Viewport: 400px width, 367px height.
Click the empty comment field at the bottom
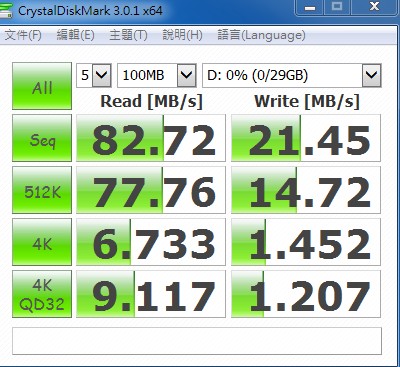197,341
